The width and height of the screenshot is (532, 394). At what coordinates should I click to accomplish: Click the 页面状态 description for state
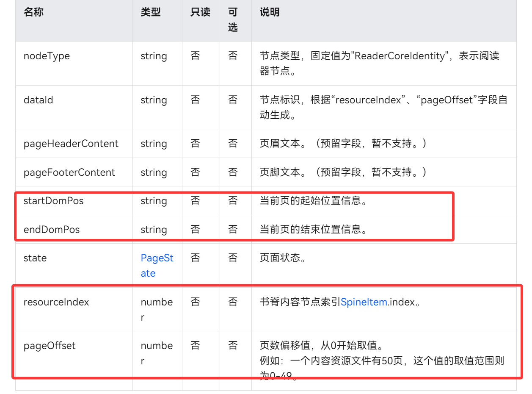283,258
